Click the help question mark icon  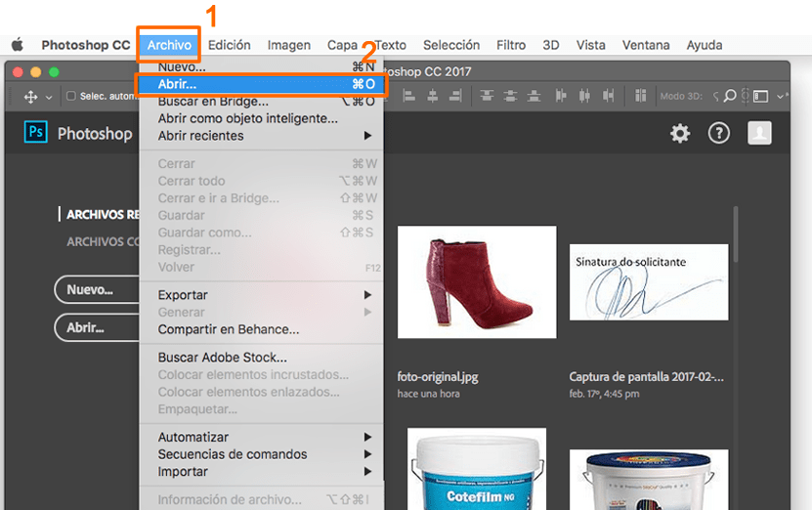[719, 134]
